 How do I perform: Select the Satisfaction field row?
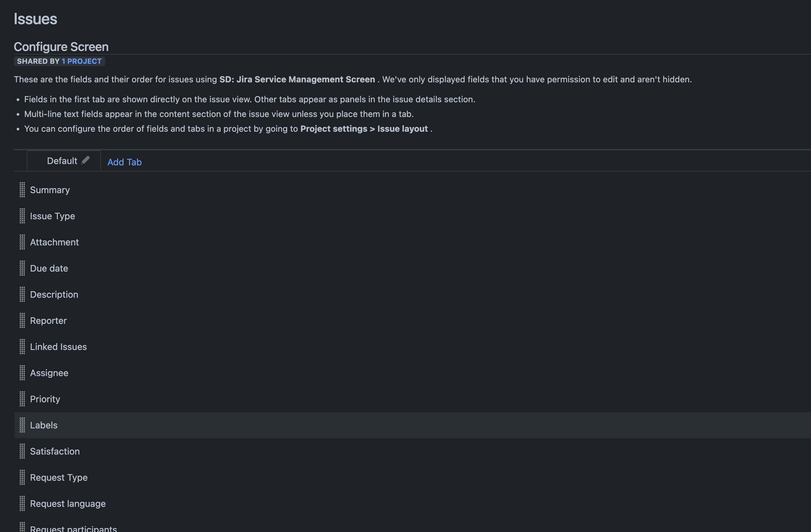coord(412,452)
